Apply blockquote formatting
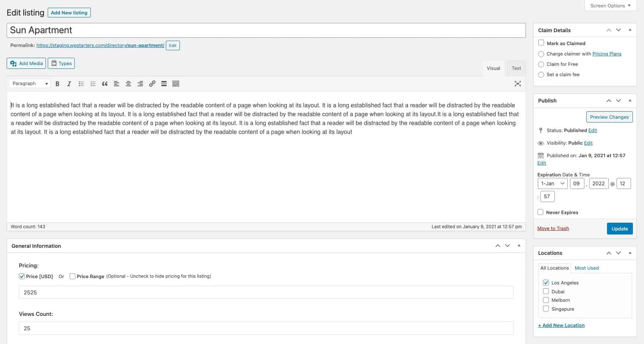 105,84
